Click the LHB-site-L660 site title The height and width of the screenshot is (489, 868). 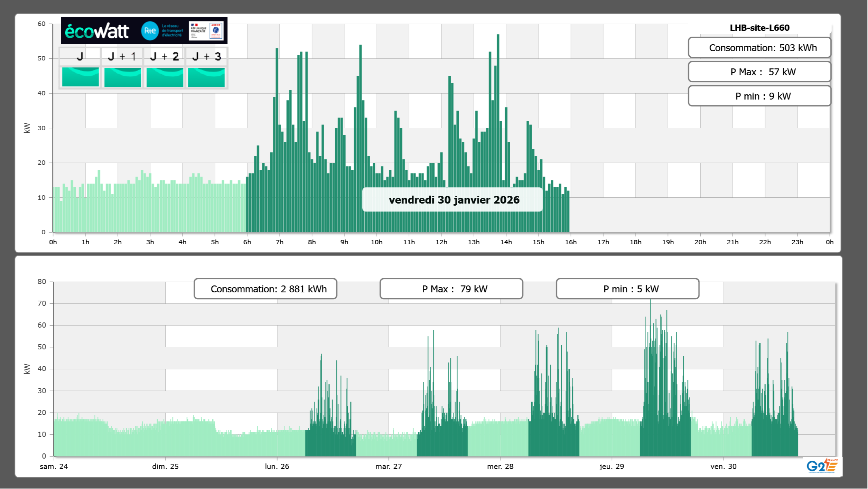[759, 28]
